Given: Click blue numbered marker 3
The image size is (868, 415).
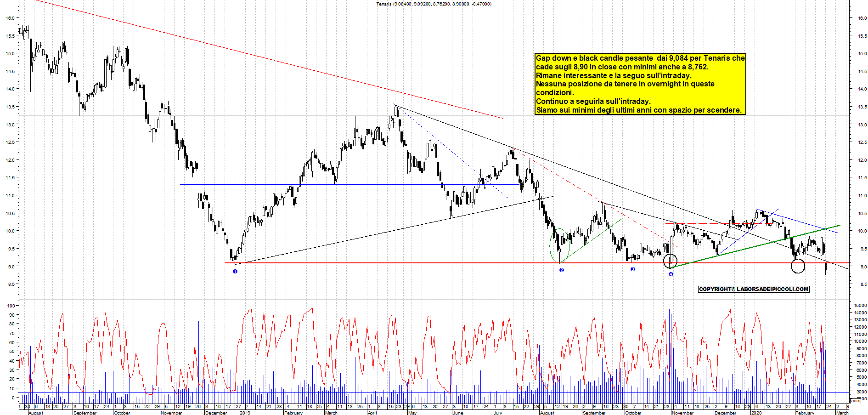Looking at the screenshot, I should click(632, 269).
